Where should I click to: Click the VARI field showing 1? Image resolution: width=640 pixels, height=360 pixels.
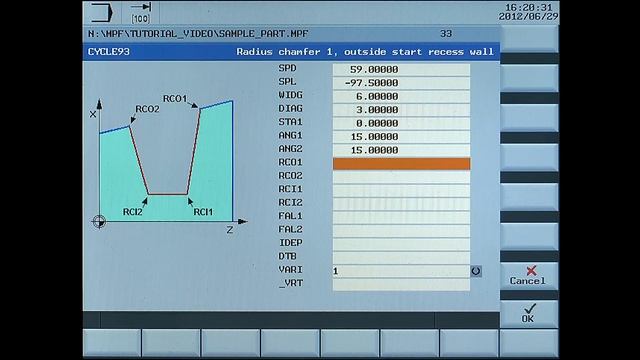401,271
